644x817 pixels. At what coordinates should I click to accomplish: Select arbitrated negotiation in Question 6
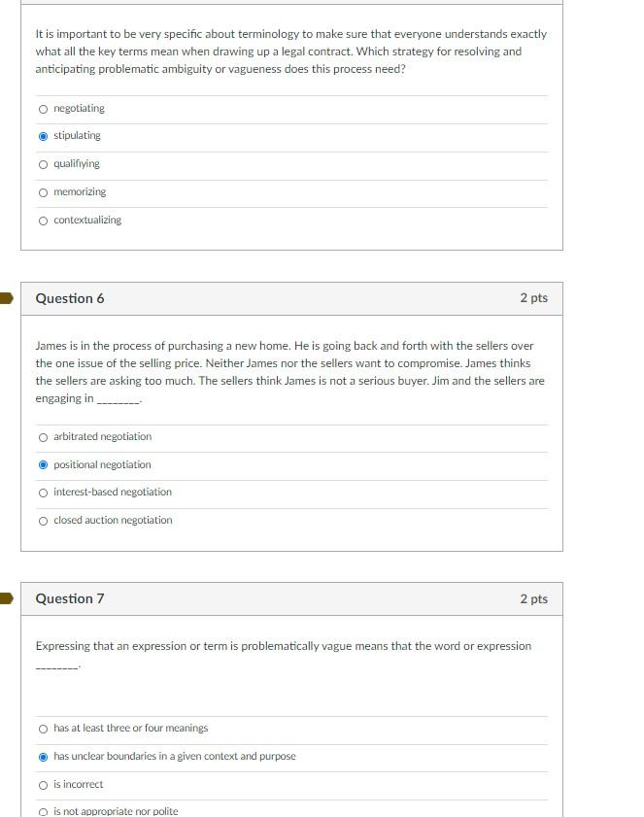pos(43,436)
